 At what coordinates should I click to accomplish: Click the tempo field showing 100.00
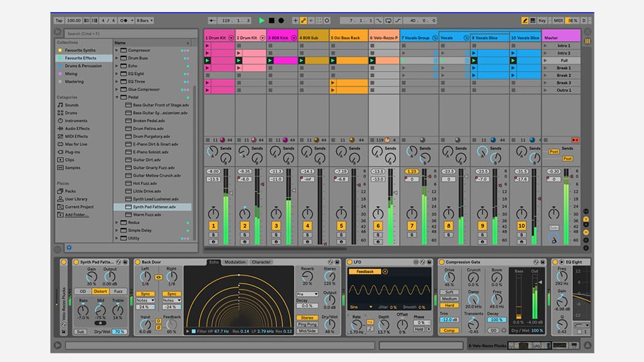pyautogui.click(x=74, y=20)
